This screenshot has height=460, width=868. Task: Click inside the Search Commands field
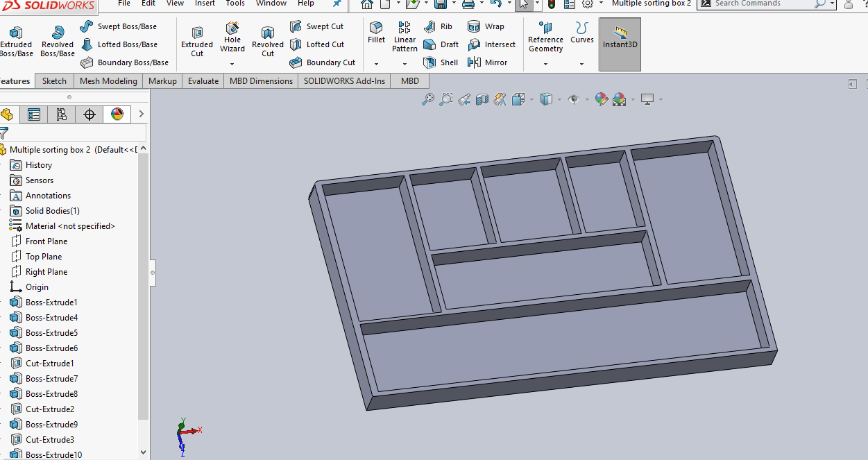tap(763, 3)
